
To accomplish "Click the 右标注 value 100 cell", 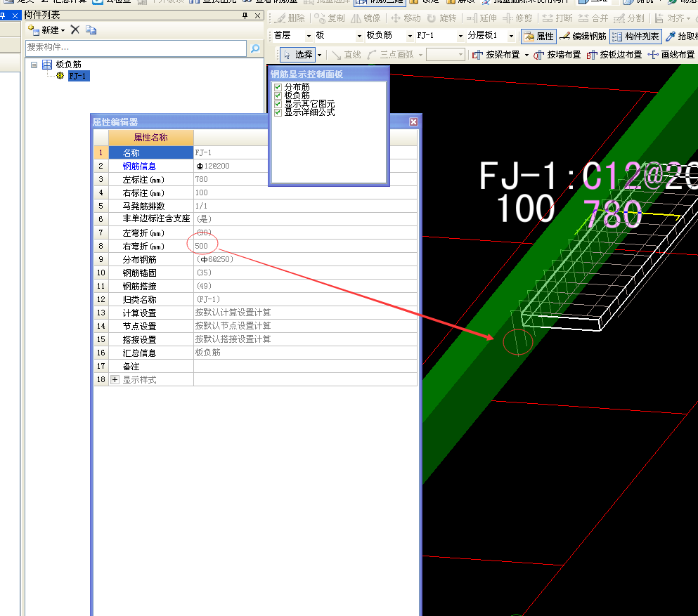I will 305,192.
